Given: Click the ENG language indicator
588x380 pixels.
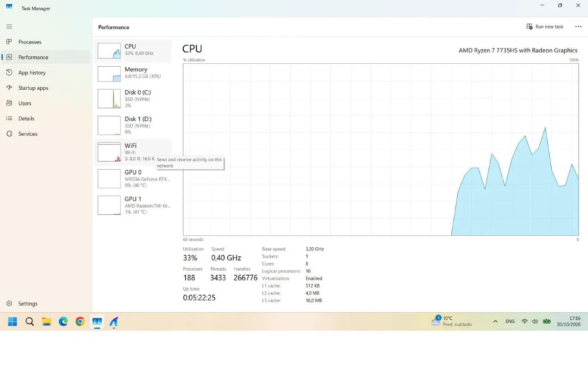Looking at the screenshot, I should pos(510,322).
